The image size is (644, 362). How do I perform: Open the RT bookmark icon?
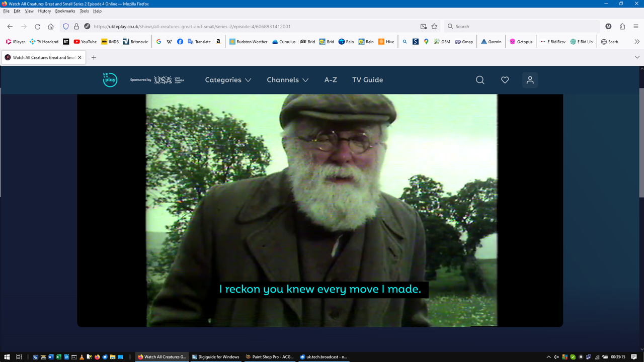click(66, 42)
